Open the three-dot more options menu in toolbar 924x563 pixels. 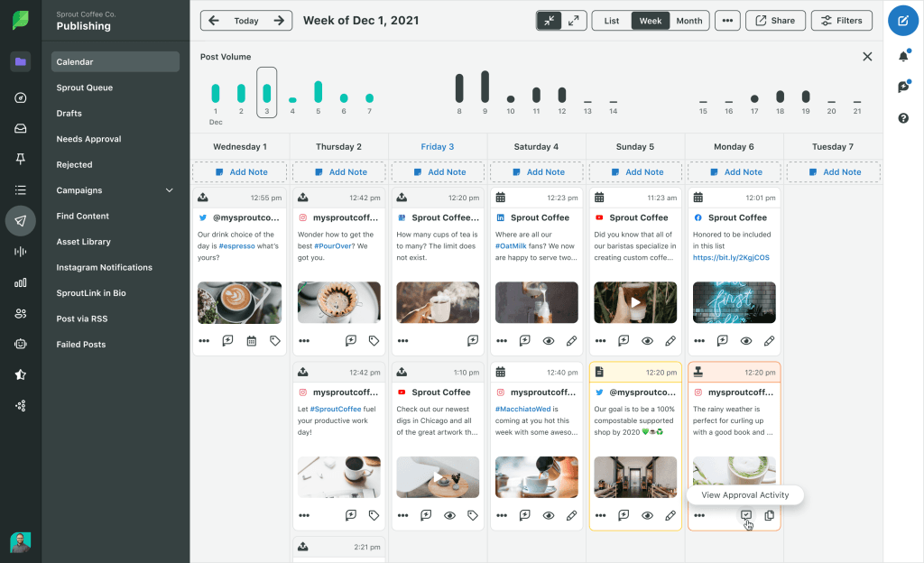coord(727,21)
